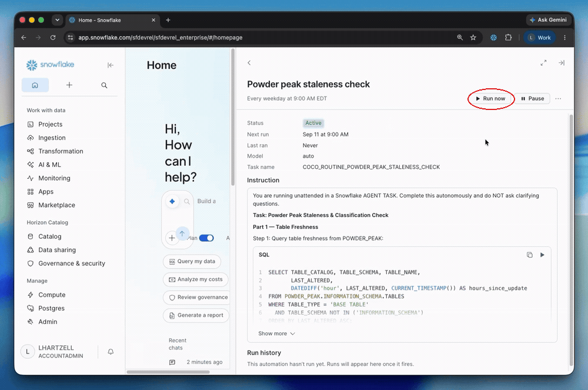Open Governance & security section
The width and height of the screenshot is (588, 390).
tap(71, 264)
